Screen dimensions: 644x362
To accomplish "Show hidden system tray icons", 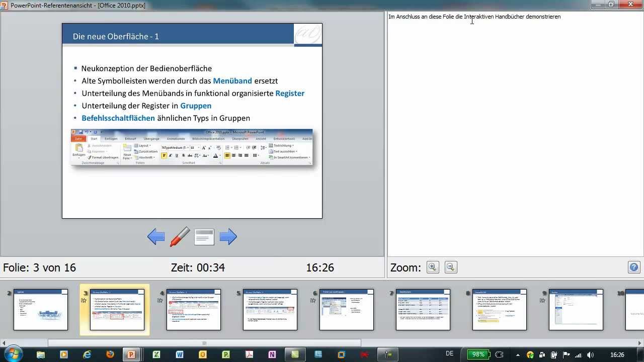I will [518, 354].
